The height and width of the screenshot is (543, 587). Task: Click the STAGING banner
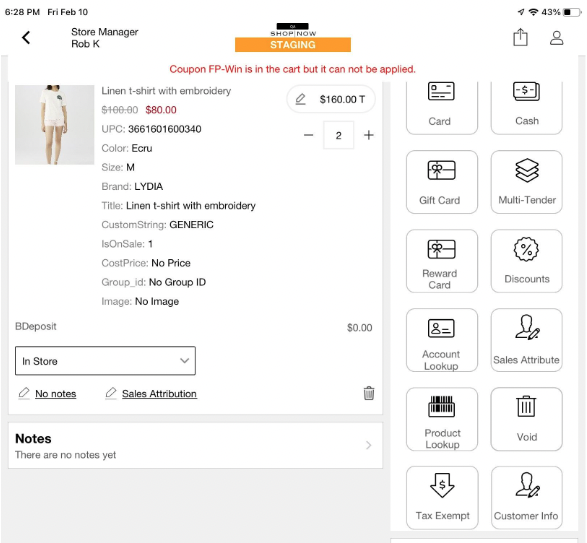tap(293, 45)
